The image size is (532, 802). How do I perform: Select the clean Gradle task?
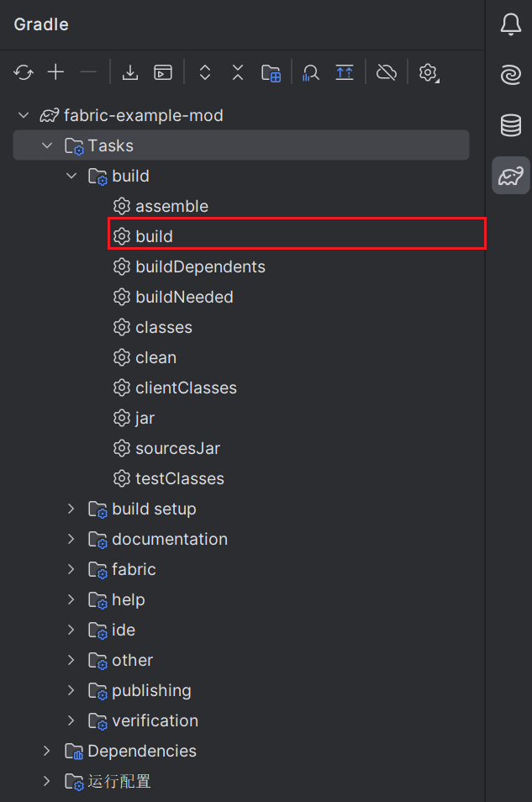click(x=155, y=357)
